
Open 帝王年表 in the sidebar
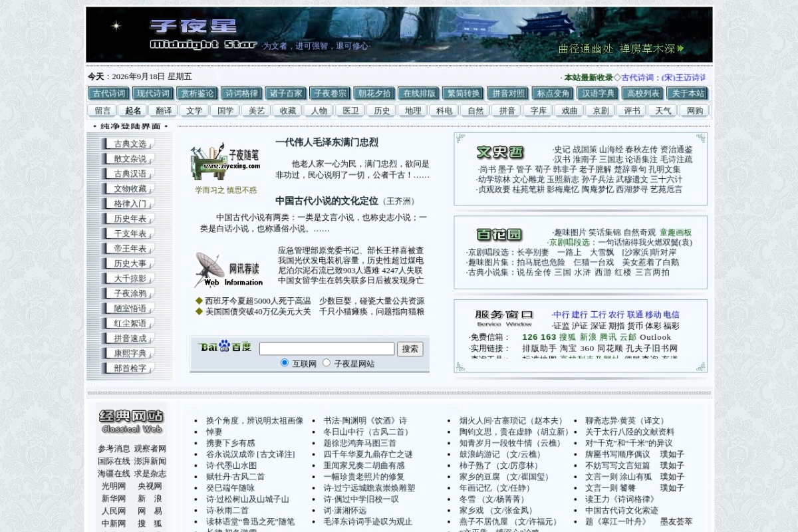(x=129, y=249)
